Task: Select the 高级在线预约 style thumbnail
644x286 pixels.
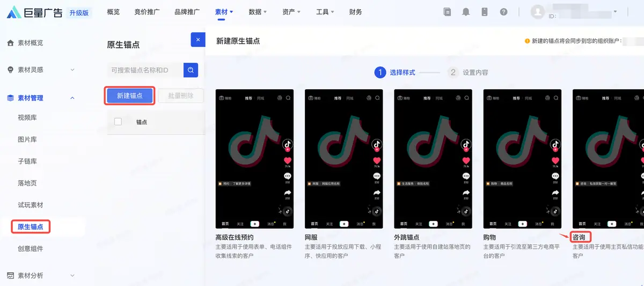Action: pyautogui.click(x=254, y=159)
